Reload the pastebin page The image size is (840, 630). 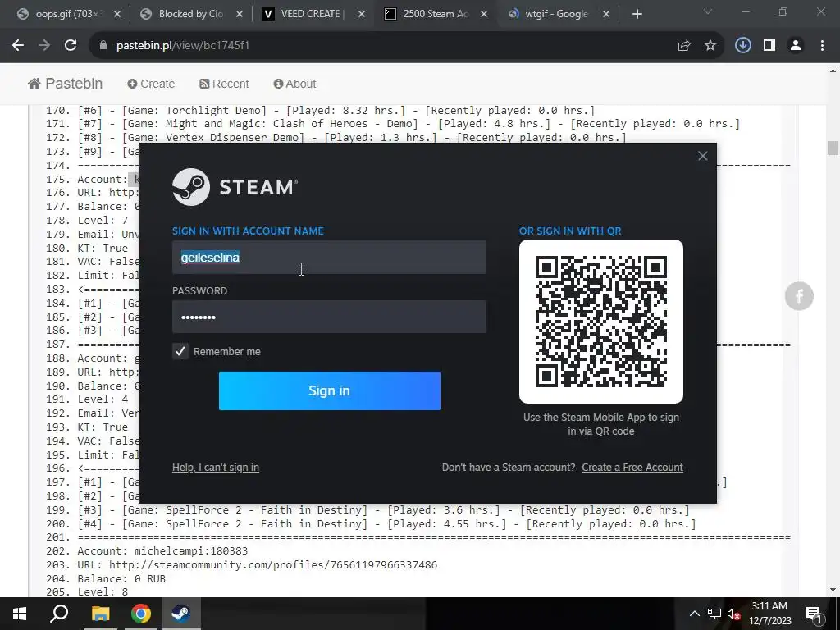(x=71, y=46)
